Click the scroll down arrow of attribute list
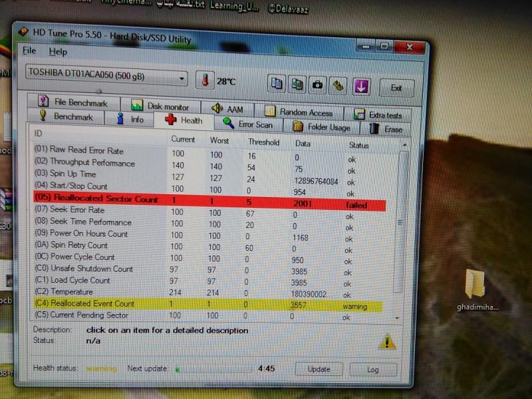Image resolution: width=532 pixels, height=399 pixels. point(397,318)
